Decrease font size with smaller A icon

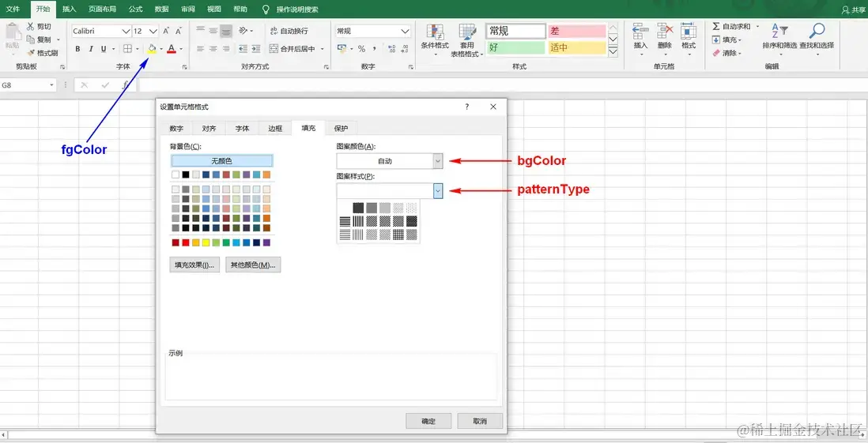(x=178, y=31)
